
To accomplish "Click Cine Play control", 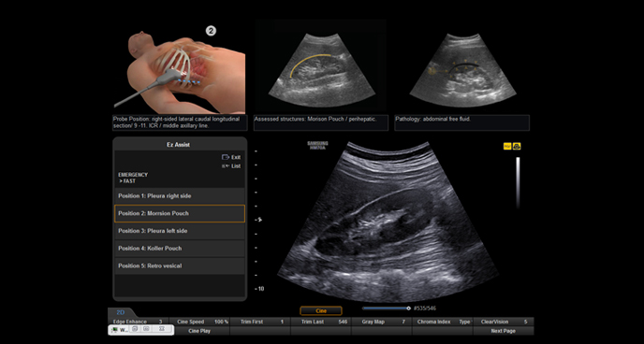I will click(199, 331).
